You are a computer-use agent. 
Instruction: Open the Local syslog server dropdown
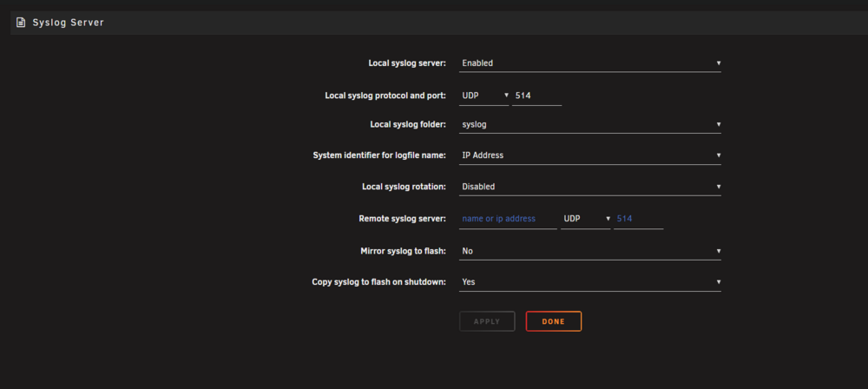pyautogui.click(x=590, y=63)
